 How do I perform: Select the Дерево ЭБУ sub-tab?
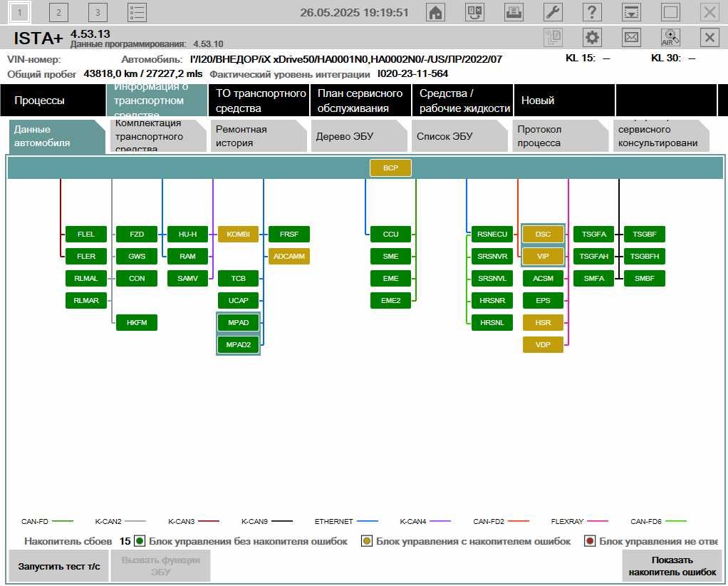(x=359, y=136)
